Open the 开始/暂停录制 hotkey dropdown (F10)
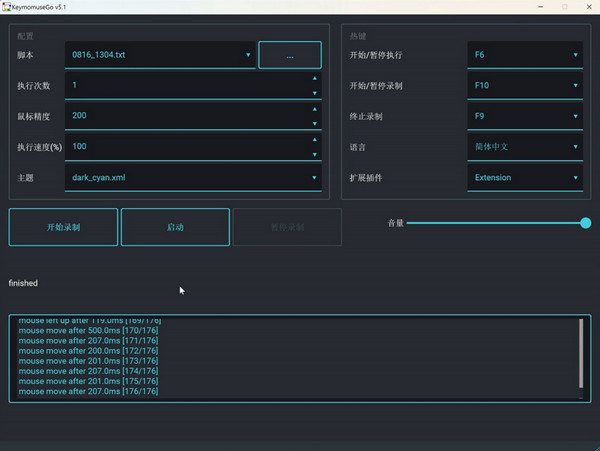The image size is (600, 451). click(x=525, y=86)
